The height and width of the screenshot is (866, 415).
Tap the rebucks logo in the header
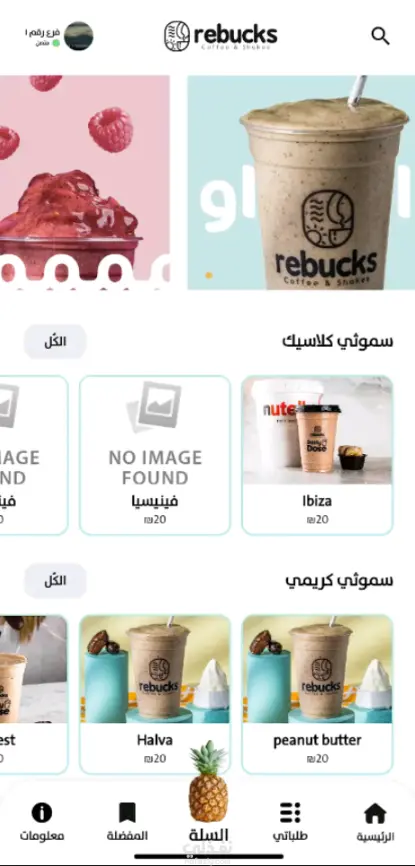click(x=220, y=36)
